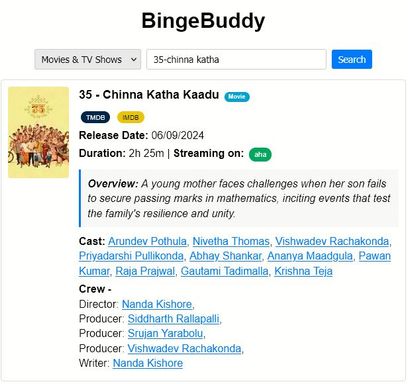The height and width of the screenshot is (384, 408).
Task: Click the aha streaming badge
Action: tap(260, 154)
